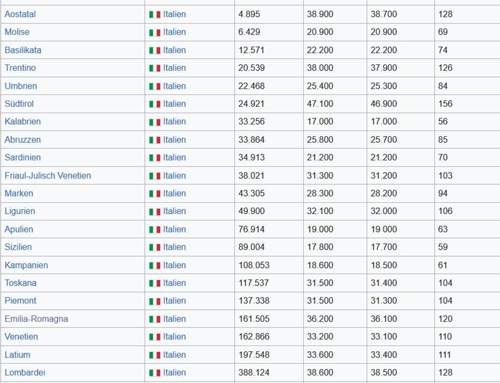Follow the Italien link in Apulien row

pyautogui.click(x=174, y=229)
